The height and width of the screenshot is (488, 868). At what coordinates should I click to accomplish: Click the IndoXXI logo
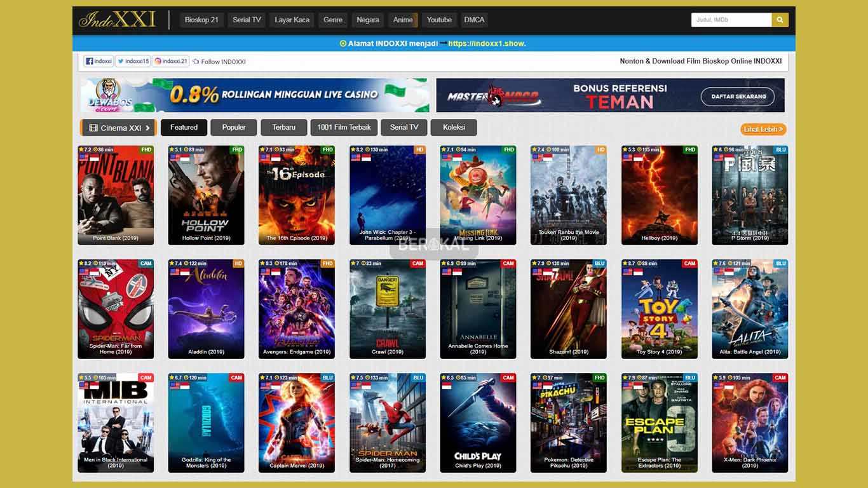[117, 20]
